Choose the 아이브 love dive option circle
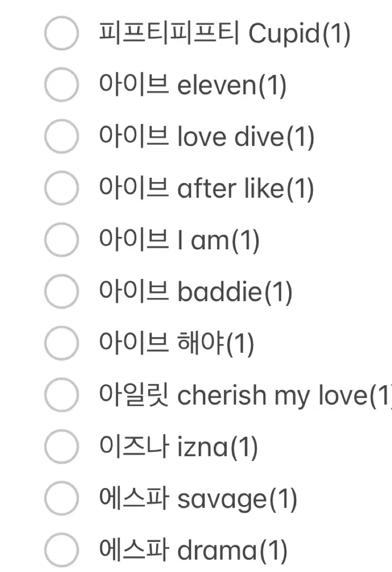The width and height of the screenshot is (392, 572). click(x=61, y=136)
